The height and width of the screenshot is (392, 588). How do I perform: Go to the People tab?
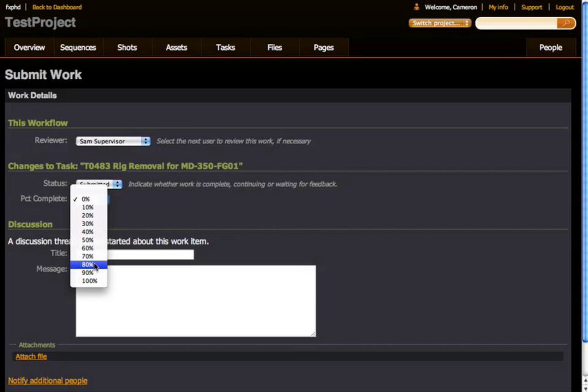coord(551,48)
